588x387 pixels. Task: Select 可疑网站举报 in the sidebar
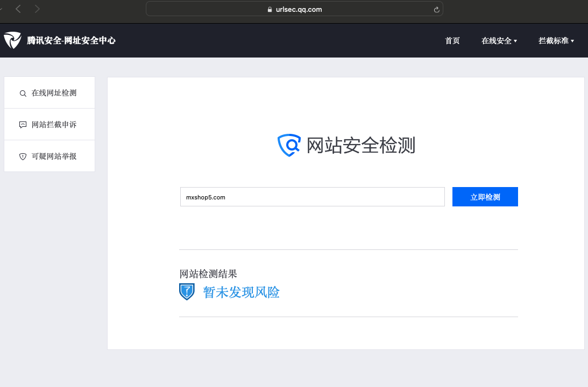(x=49, y=156)
